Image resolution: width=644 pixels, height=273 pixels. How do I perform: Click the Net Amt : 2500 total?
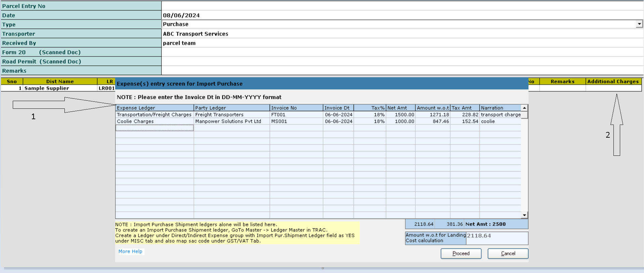click(486, 224)
